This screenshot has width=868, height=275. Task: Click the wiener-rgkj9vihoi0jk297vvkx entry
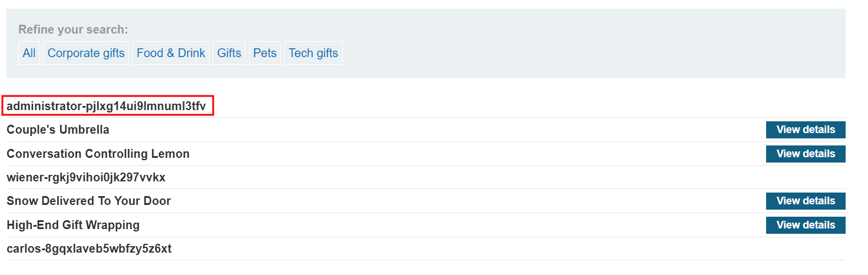coord(86,177)
